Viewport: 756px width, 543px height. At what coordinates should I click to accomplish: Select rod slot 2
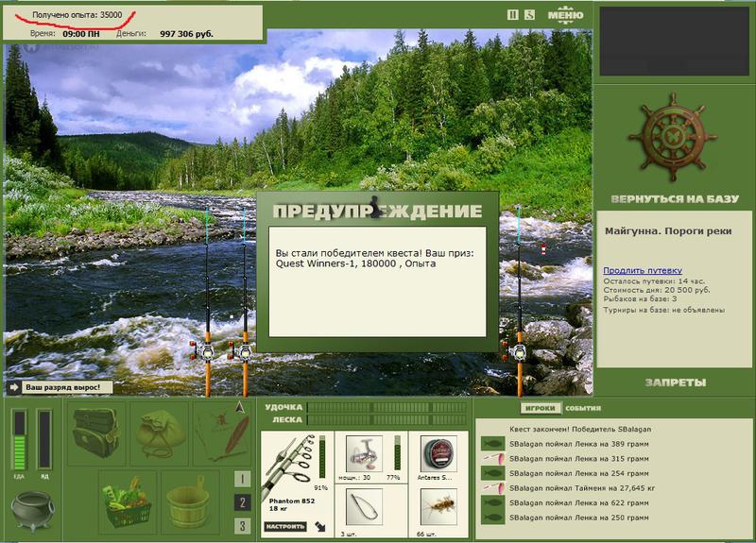pyautogui.click(x=242, y=502)
